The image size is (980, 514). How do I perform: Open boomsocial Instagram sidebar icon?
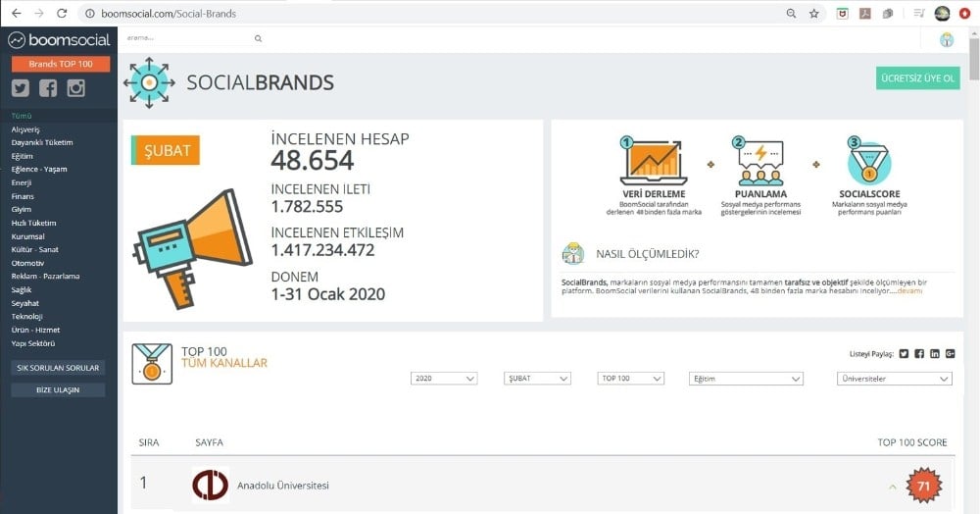(x=75, y=88)
